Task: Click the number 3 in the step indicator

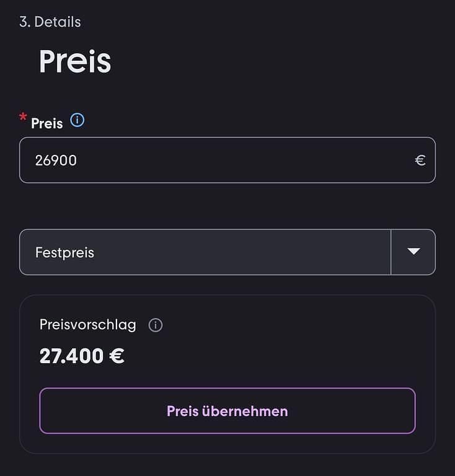Action: [x=24, y=22]
